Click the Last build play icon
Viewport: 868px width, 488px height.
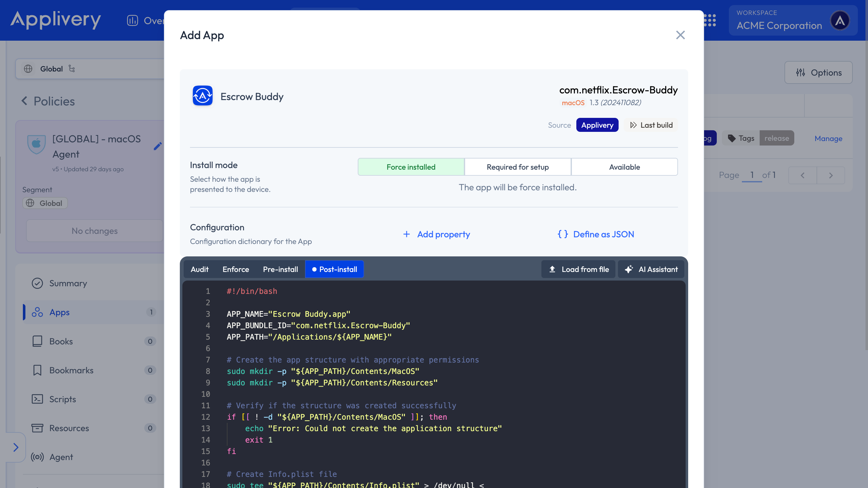coord(633,125)
